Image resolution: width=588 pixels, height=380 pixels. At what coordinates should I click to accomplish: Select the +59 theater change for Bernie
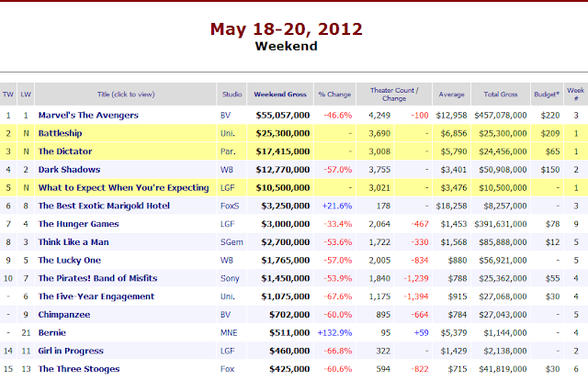click(421, 332)
